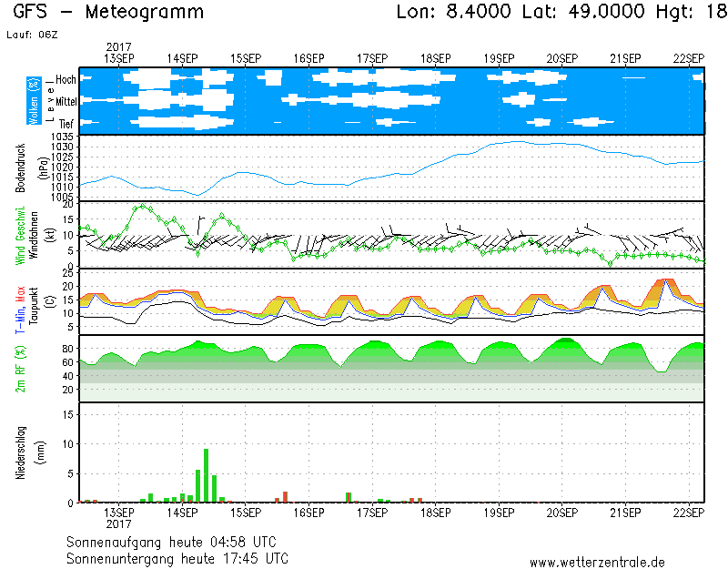Click the "Windfahnen" axis label

[34, 235]
